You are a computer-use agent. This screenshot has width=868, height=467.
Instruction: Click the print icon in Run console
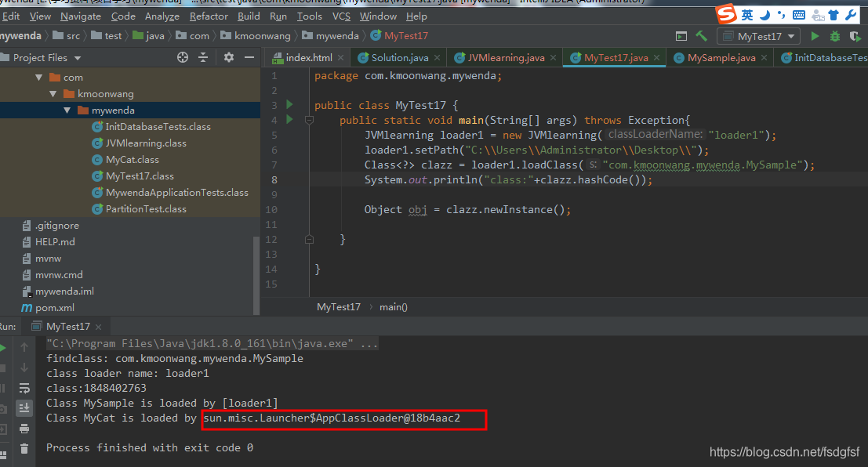(x=24, y=429)
